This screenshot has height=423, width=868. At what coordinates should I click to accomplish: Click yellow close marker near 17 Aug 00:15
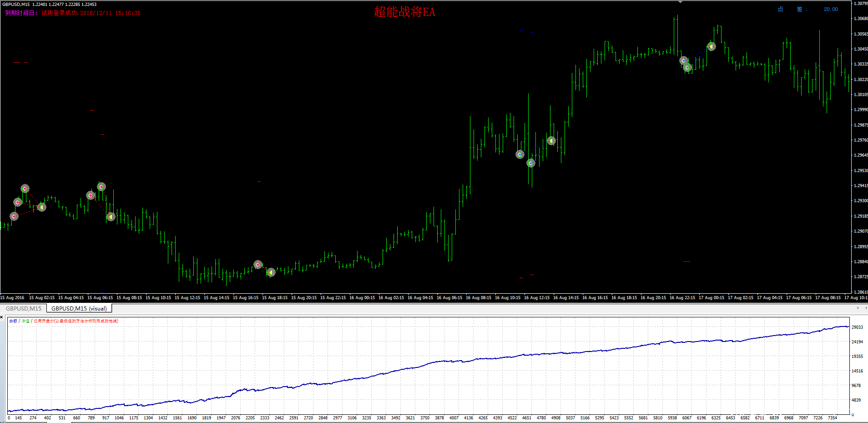712,46
